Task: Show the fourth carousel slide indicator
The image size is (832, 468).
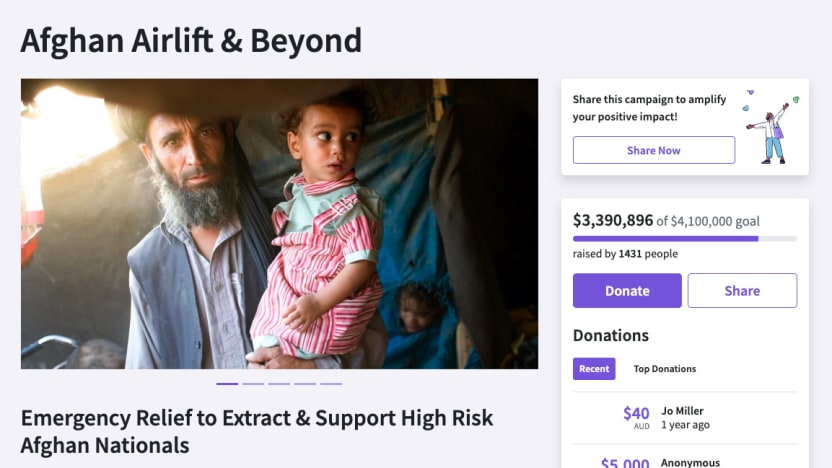Action: click(x=305, y=383)
